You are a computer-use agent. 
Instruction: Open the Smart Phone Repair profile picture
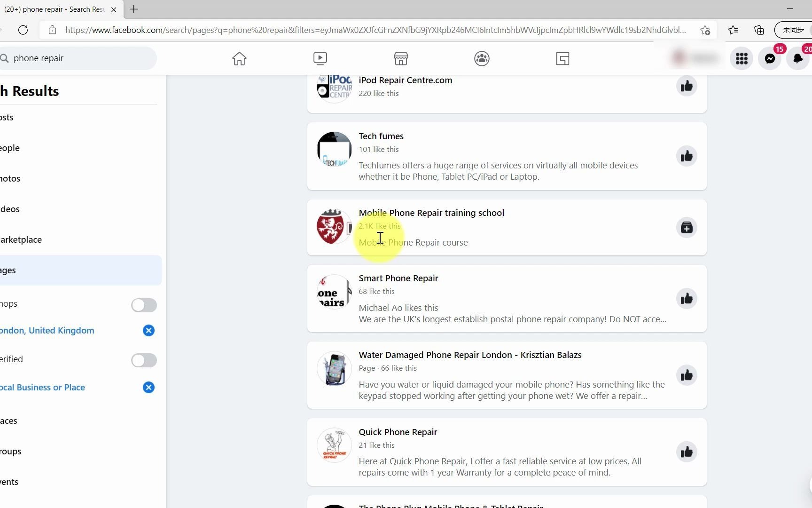point(334,292)
